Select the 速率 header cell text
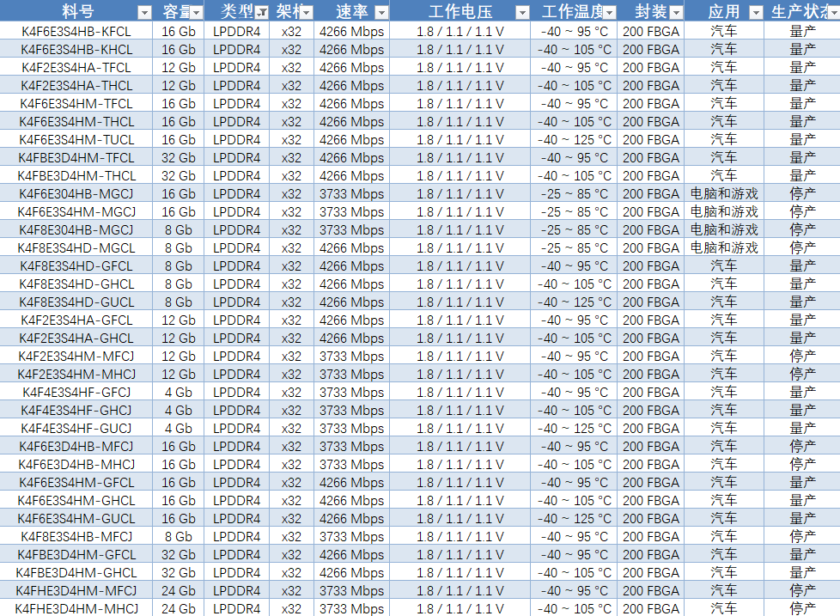 (351, 11)
